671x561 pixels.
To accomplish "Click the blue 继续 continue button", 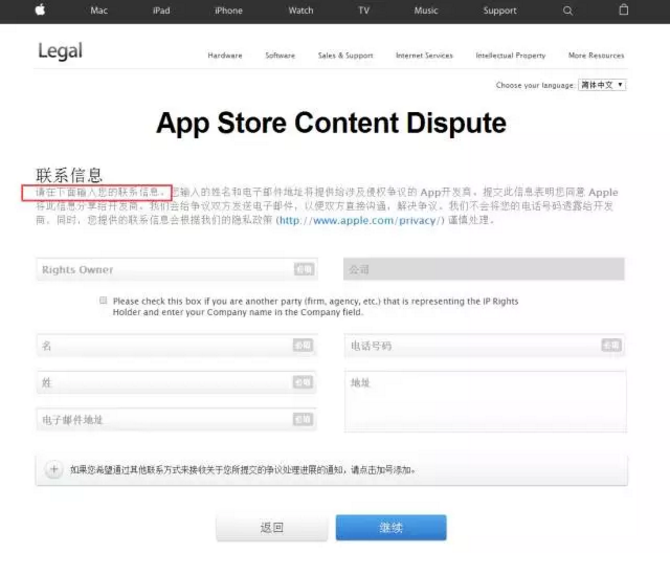I will click(391, 528).
